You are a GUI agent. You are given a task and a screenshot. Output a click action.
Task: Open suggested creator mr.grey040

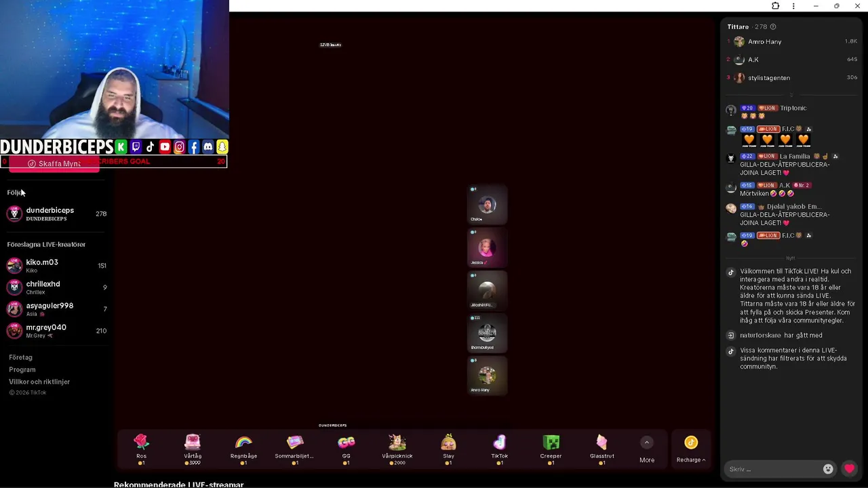click(57, 331)
